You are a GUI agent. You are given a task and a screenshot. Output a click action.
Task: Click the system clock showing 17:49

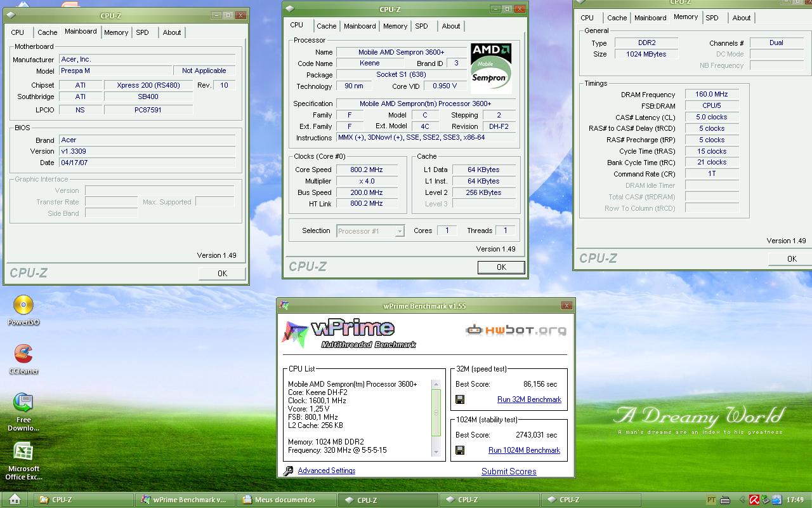click(x=795, y=500)
